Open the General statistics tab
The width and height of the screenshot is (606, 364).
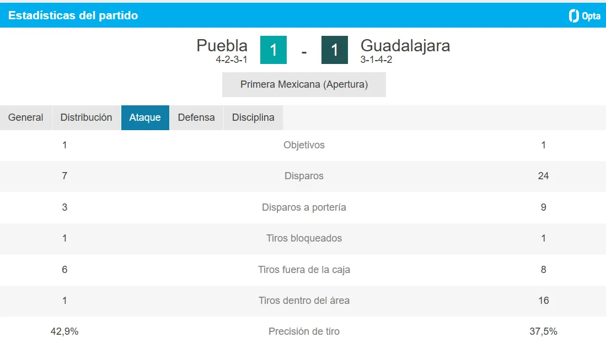click(25, 117)
